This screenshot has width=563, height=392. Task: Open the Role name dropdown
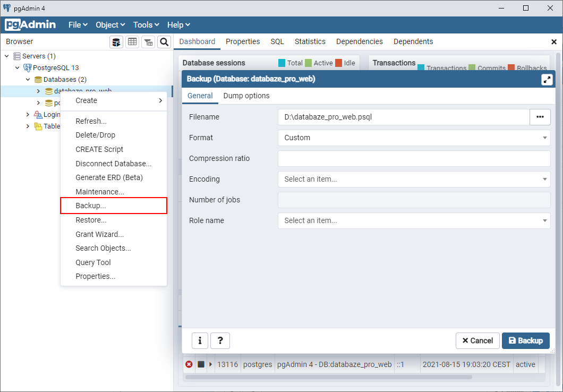coord(544,220)
